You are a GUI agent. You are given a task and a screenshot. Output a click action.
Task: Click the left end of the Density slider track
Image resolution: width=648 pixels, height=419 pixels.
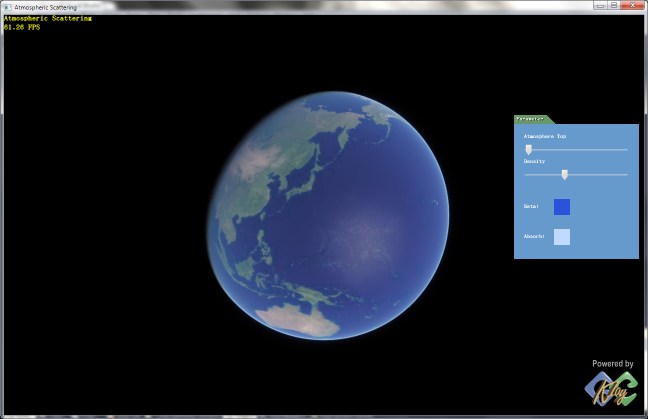[526, 174]
